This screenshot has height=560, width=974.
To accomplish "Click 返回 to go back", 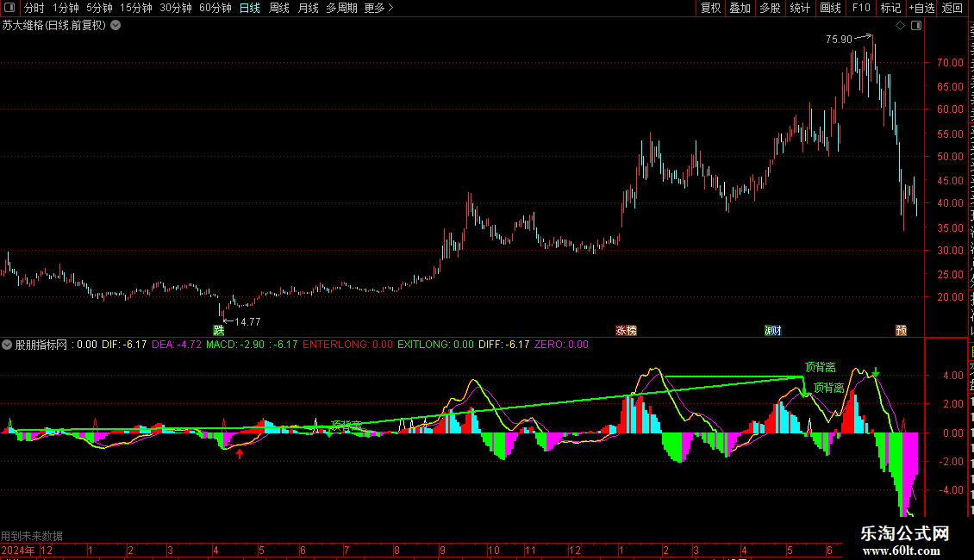I will pyautogui.click(x=952, y=8).
